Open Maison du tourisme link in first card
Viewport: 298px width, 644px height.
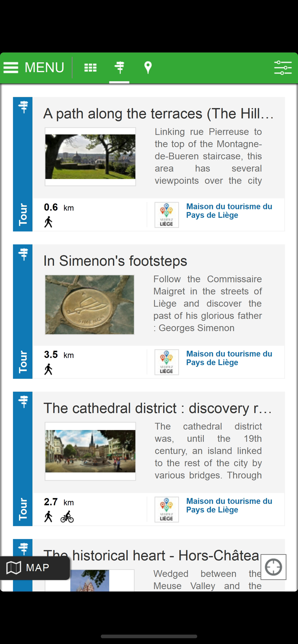coord(229,211)
